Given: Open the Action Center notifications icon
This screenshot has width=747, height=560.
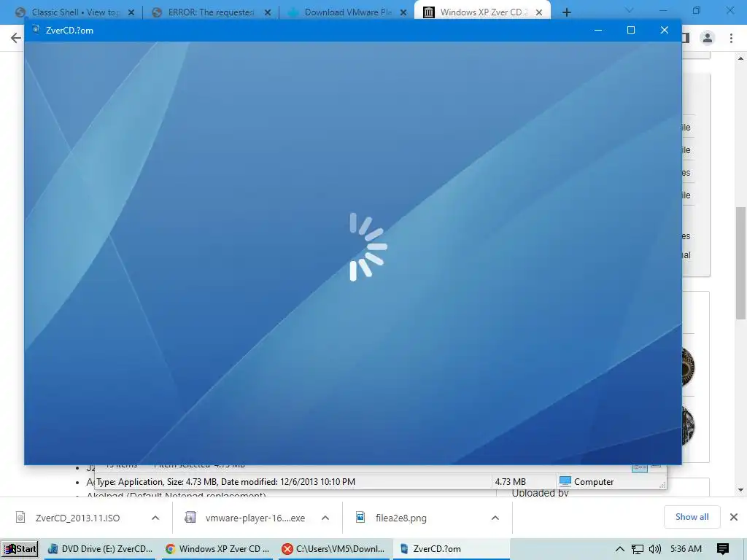Looking at the screenshot, I should [x=722, y=549].
